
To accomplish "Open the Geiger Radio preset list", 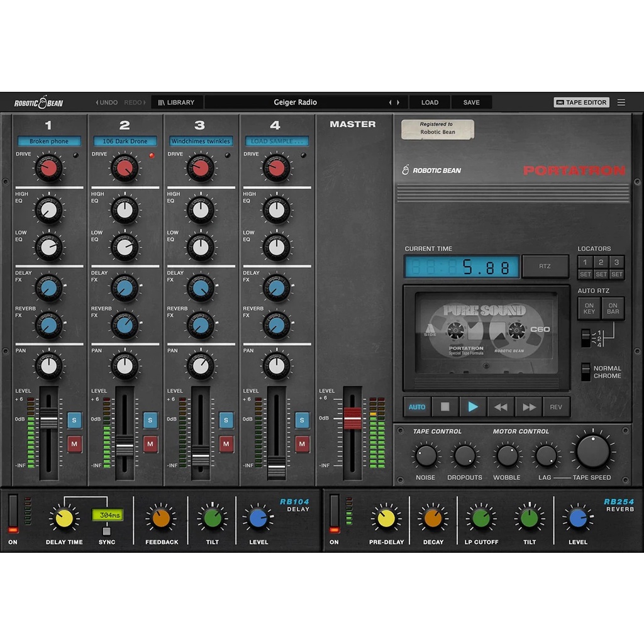I will coord(296,103).
